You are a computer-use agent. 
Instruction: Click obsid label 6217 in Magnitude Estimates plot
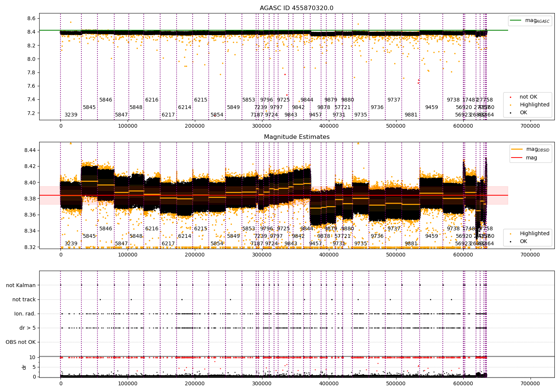[x=168, y=243]
